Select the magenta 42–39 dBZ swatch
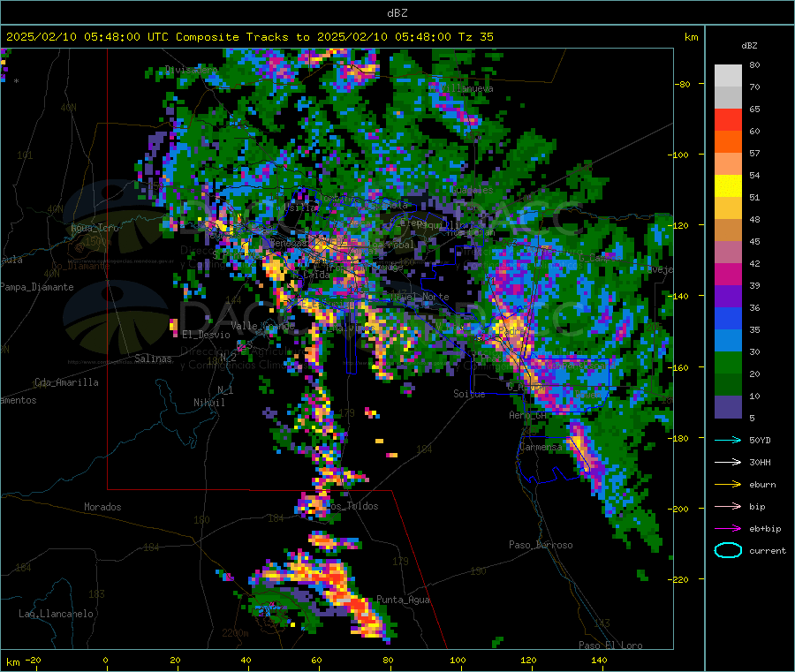Screen dimensions: 795x672 pos(728,274)
